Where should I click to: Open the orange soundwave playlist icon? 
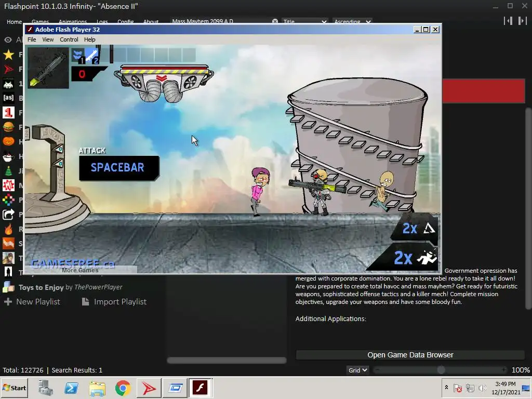coord(8,243)
